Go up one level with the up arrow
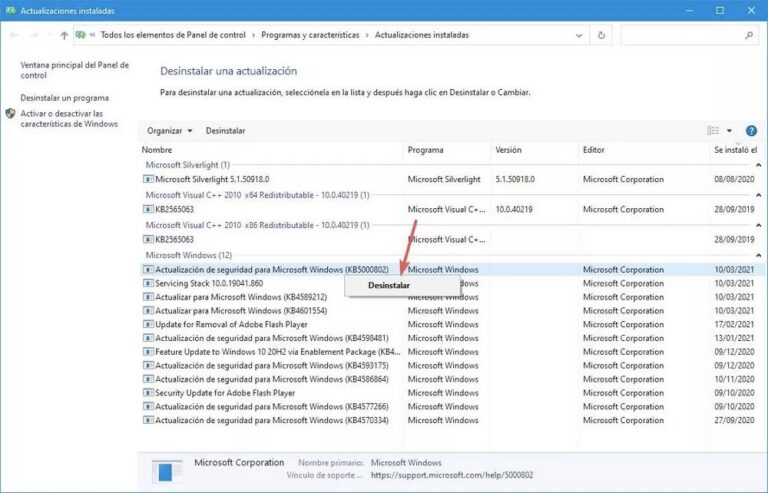 pos(64,35)
